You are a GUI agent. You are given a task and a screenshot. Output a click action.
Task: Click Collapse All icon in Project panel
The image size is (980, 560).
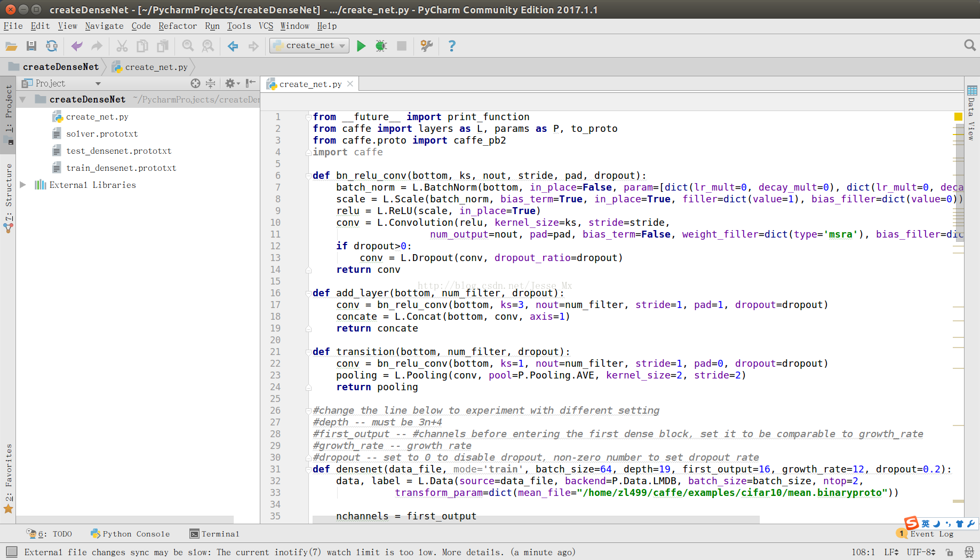tap(211, 83)
